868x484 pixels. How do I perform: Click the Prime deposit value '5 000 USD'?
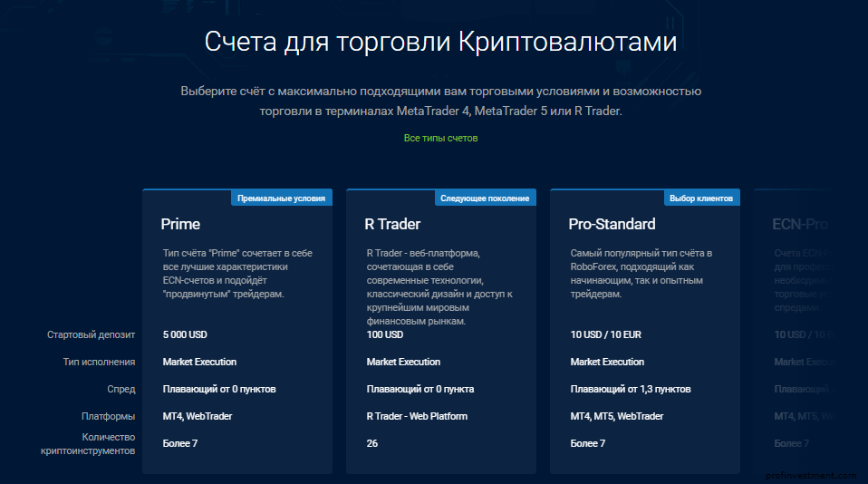tap(185, 334)
